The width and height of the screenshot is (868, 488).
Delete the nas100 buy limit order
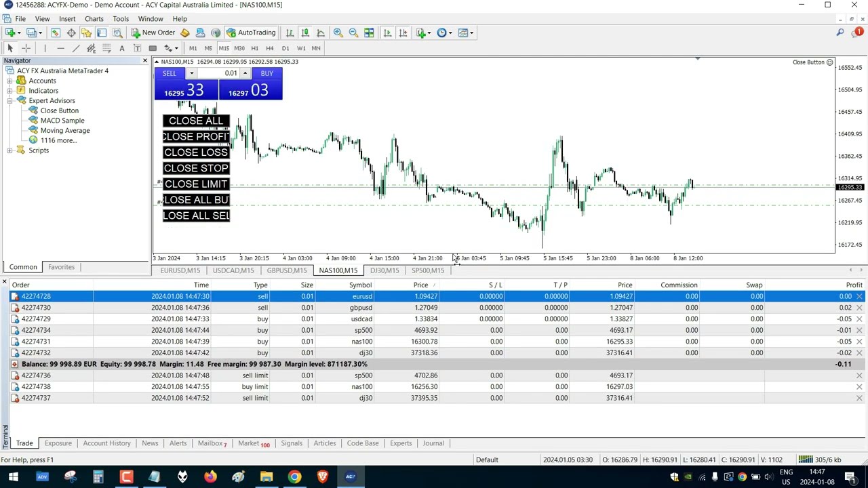click(859, 386)
